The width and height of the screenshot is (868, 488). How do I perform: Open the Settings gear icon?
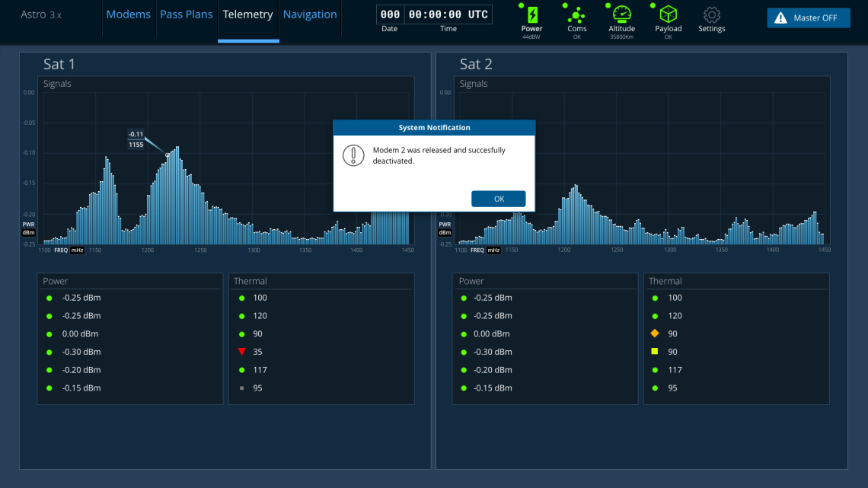tap(711, 15)
